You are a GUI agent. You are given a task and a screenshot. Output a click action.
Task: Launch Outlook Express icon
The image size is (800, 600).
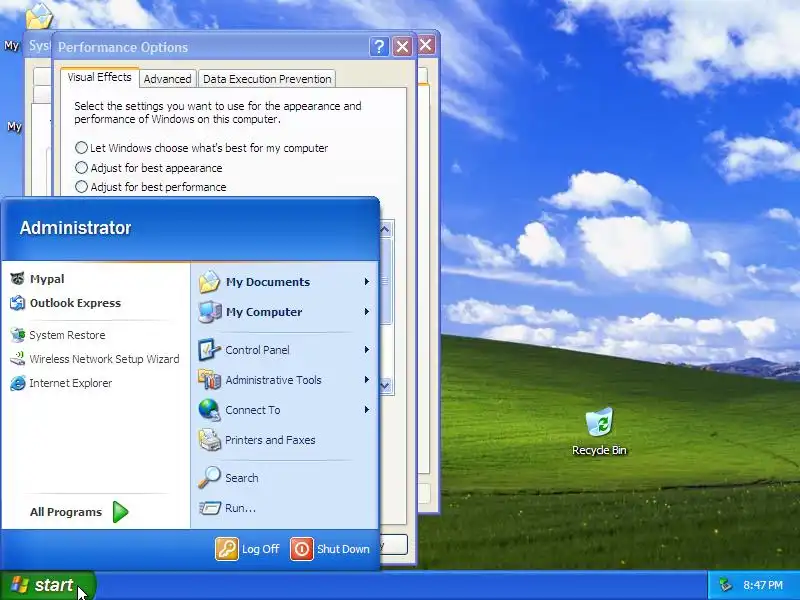tap(17, 303)
